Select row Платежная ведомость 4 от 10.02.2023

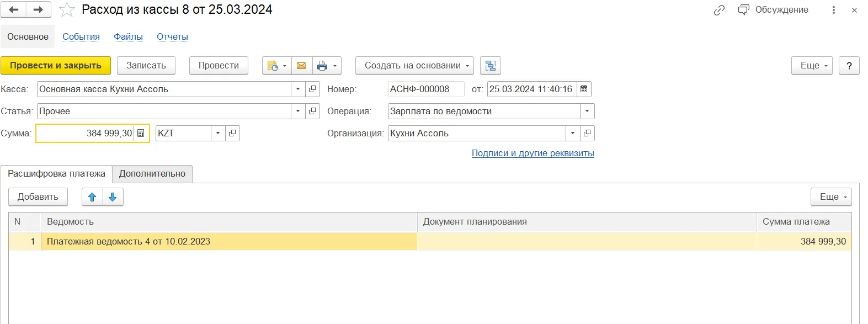[229, 241]
